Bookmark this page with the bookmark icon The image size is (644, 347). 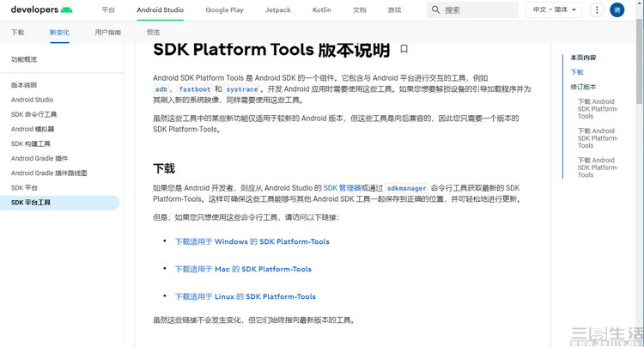coord(404,49)
